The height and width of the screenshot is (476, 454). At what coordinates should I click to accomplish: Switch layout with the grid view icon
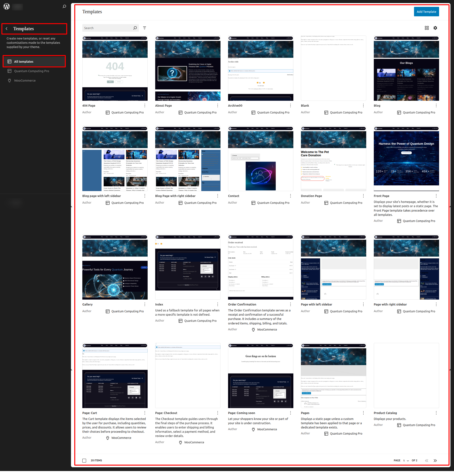pyautogui.click(x=427, y=28)
